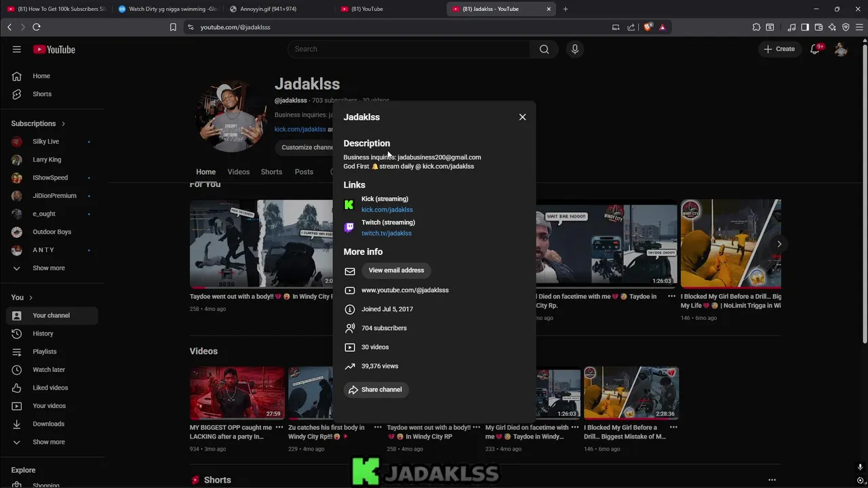Open the notifications bell

816,49
